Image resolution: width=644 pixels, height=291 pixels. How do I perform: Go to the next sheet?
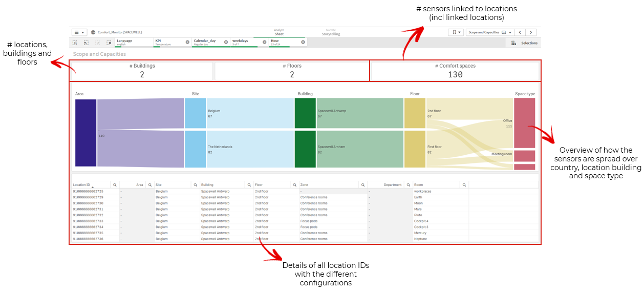click(x=531, y=32)
